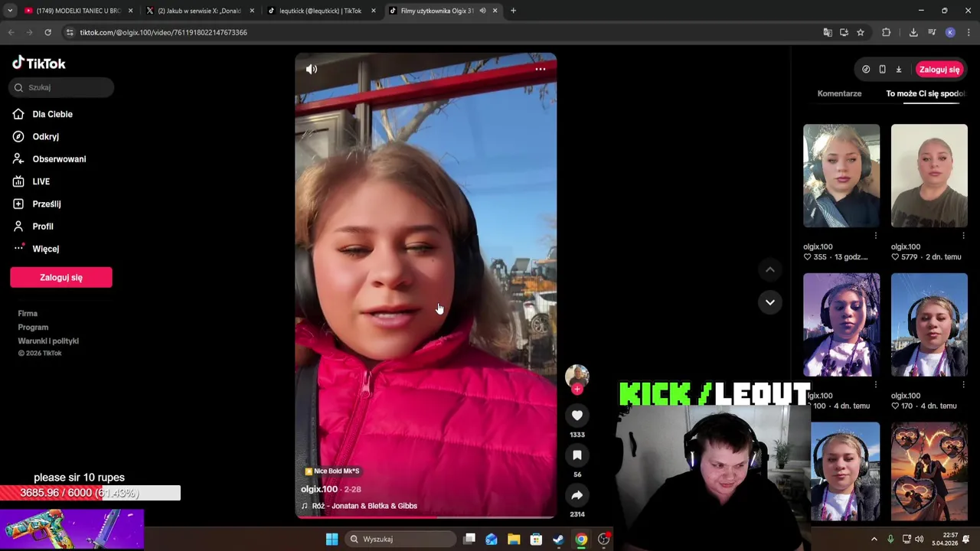Go to the next video with down chevron
Viewport: 980px width, 551px height.
pos(770,302)
